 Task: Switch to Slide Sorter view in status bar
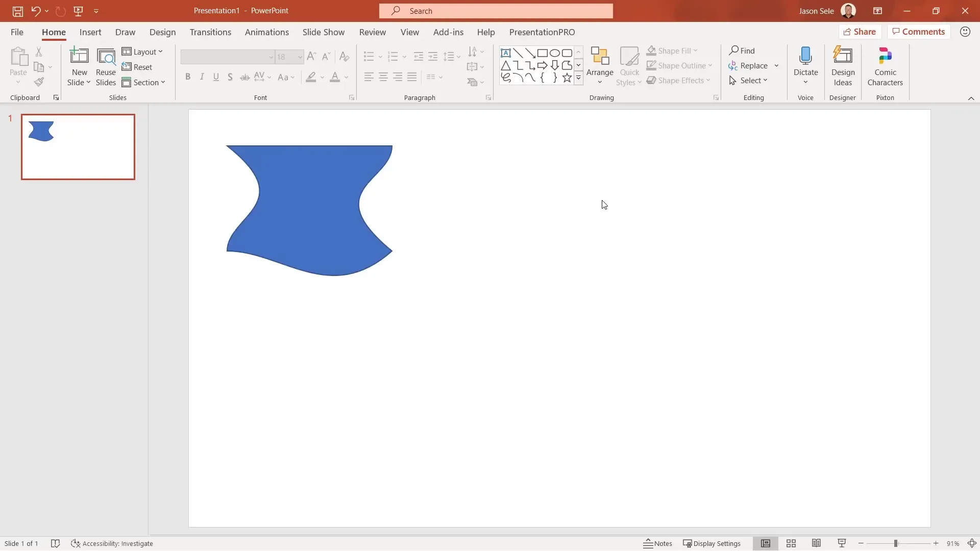point(791,543)
